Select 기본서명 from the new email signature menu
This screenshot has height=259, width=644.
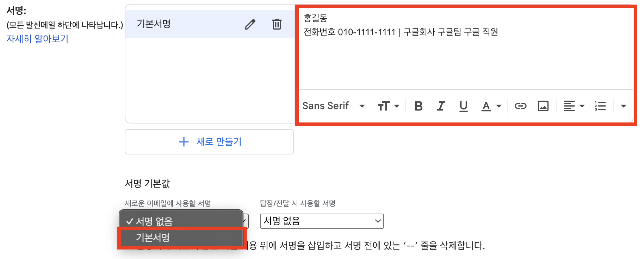[152, 238]
